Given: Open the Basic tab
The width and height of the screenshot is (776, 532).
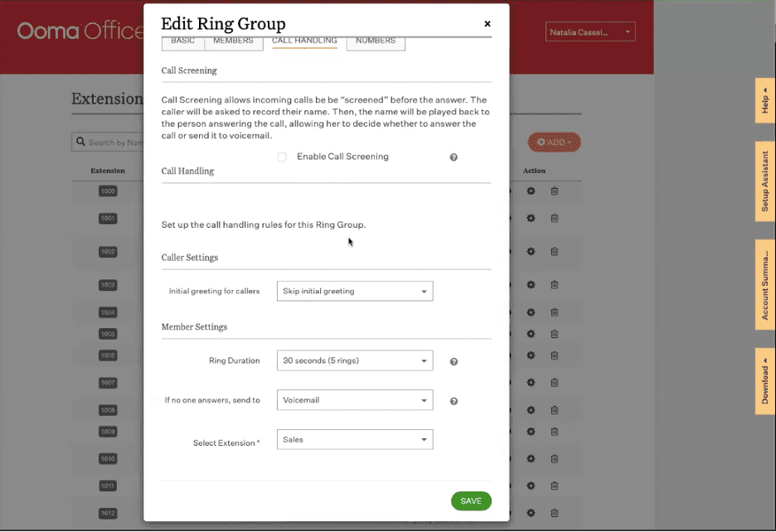Looking at the screenshot, I should click(182, 41).
